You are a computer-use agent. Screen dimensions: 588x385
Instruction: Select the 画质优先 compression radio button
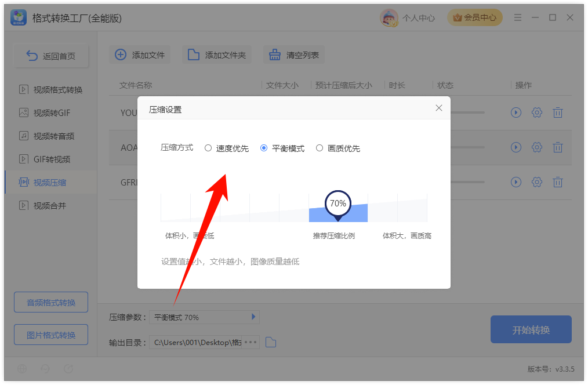[319, 148]
